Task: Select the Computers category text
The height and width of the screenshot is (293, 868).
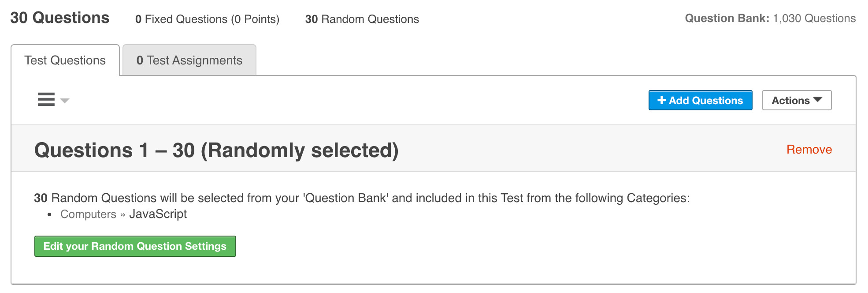Action: tap(88, 214)
